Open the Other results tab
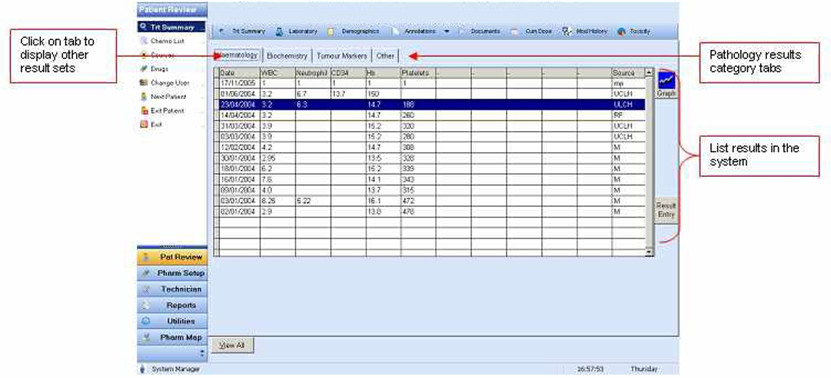This screenshot has height=378, width=831. (x=385, y=56)
